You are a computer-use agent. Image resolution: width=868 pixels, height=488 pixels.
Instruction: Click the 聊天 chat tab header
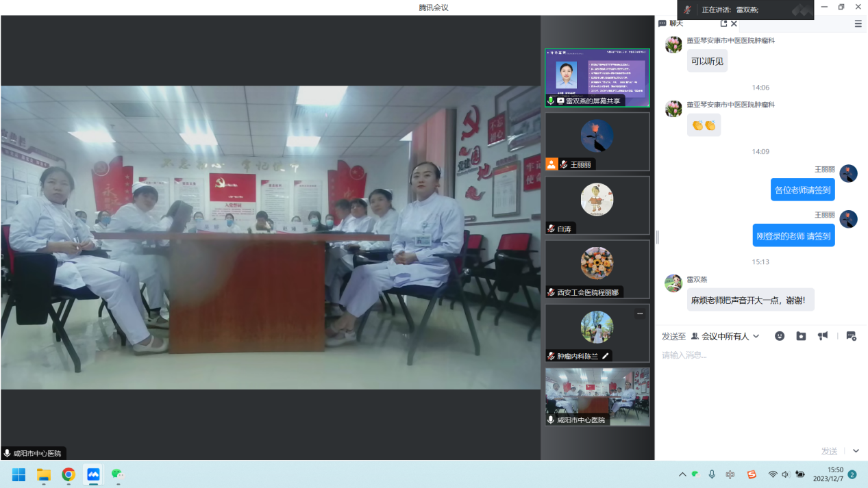[x=671, y=23]
